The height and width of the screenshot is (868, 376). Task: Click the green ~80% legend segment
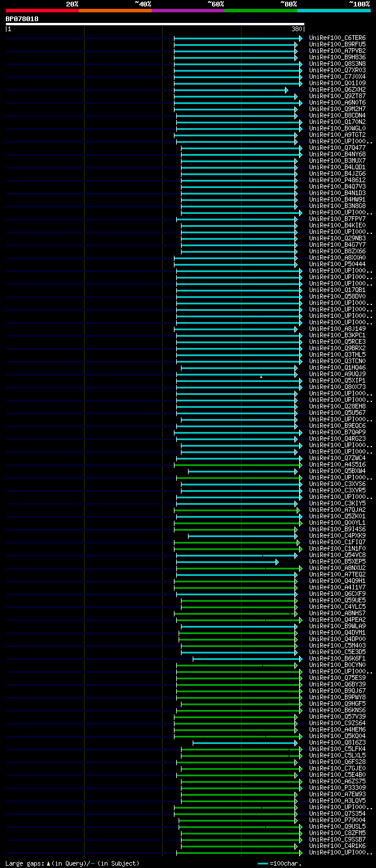point(261,11)
